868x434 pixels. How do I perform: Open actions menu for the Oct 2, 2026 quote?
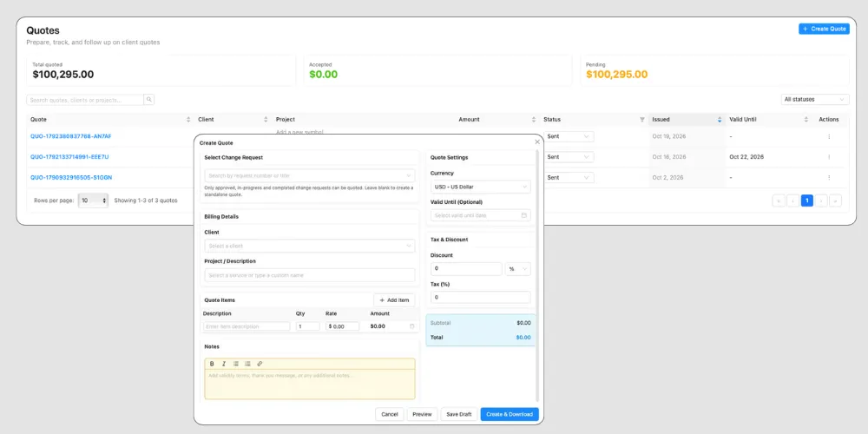(x=829, y=178)
